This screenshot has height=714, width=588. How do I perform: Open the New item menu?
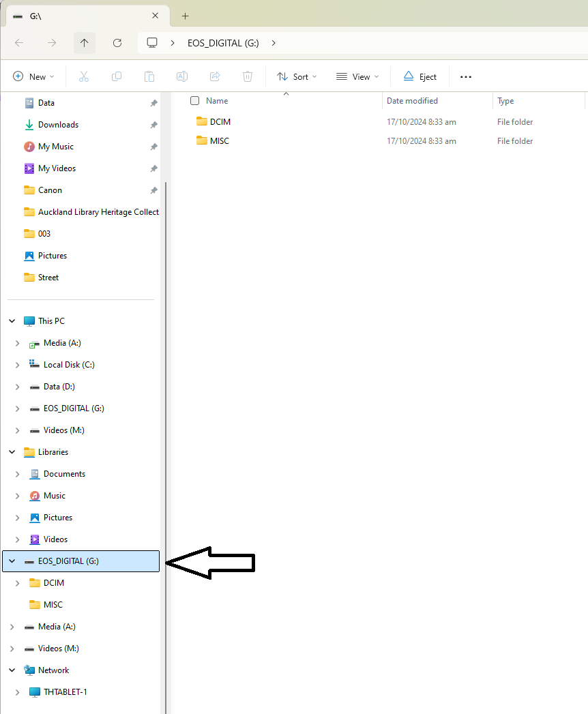[33, 77]
